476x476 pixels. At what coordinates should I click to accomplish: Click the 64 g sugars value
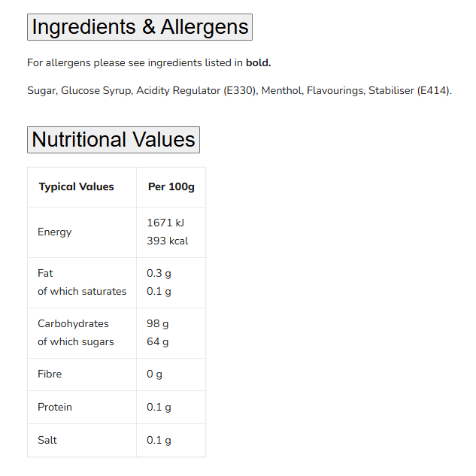tap(157, 341)
